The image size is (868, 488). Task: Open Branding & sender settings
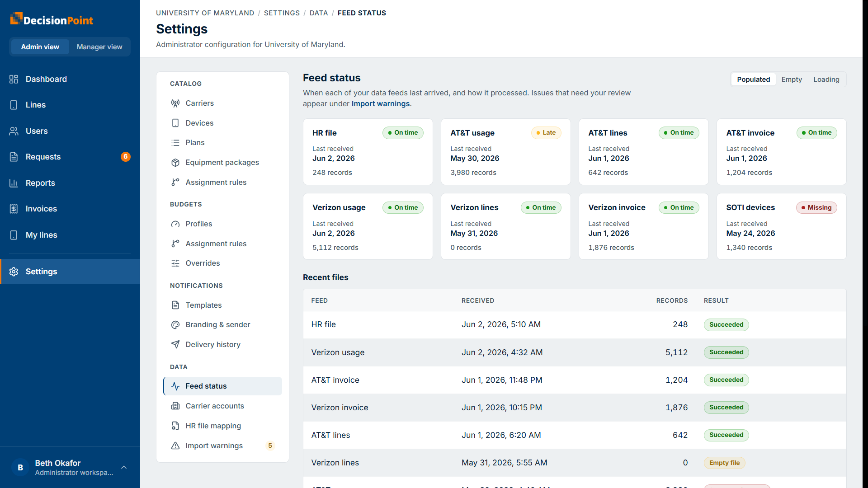click(x=222, y=325)
